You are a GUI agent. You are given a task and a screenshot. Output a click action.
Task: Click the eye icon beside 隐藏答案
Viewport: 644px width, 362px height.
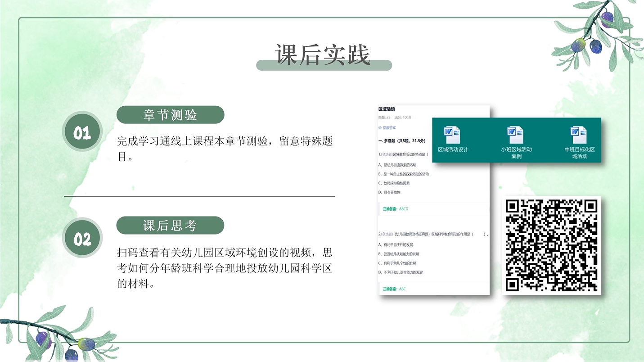point(380,128)
